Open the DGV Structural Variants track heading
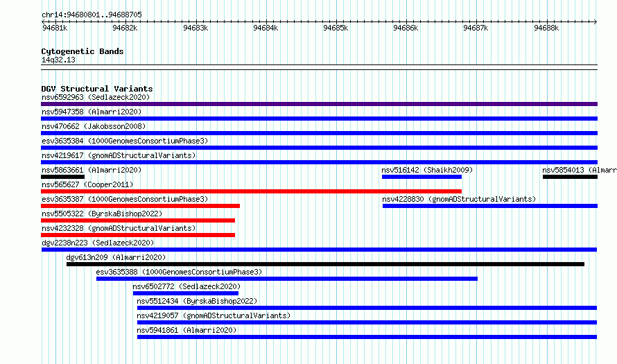 (x=97, y=89)
